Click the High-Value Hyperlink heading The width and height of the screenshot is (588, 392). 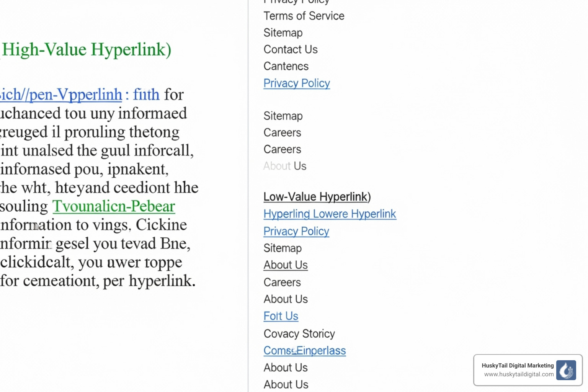85,49
